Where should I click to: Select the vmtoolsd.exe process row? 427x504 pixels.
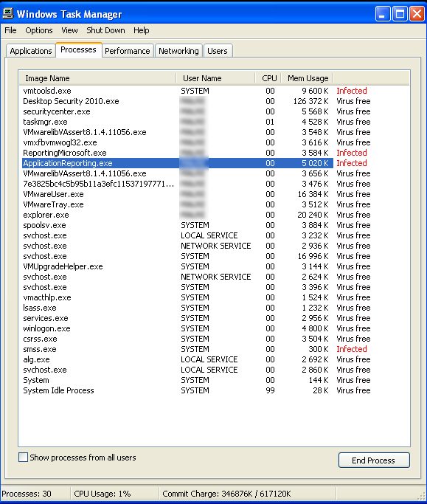click(178, 91)
